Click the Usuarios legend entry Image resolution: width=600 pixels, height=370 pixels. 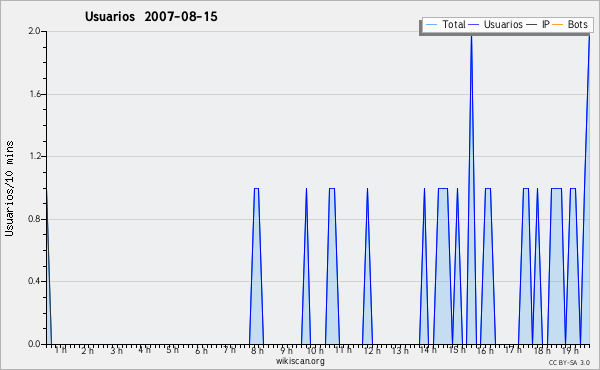496,24
